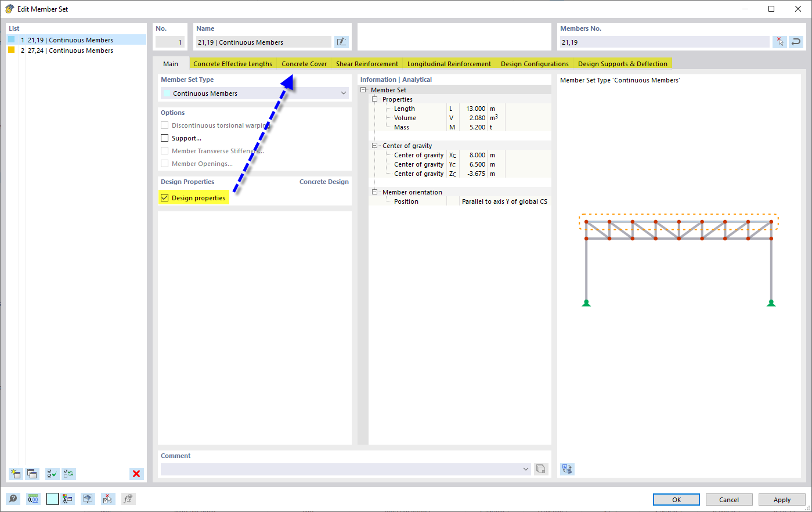This screenshot has height=512, width=812.
Task: Toggle the Member Transverse Stiffeners checkbox
Action: (x=165, y=151)
